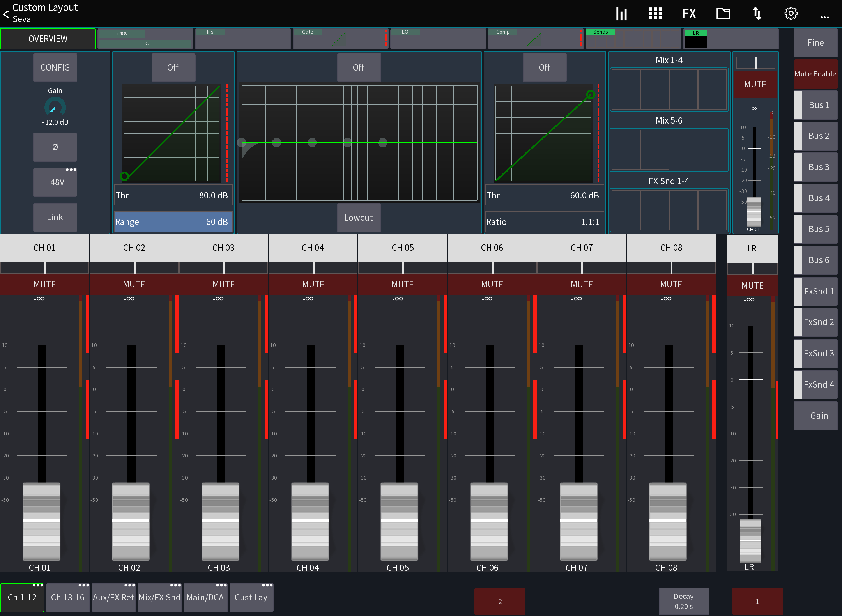Expand options on the Cust Lay tab

pos(266,585)
